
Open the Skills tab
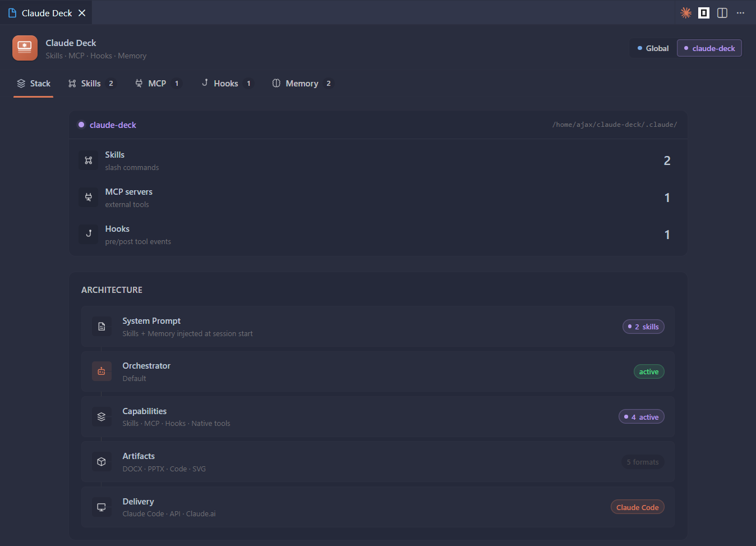(92, 84)
